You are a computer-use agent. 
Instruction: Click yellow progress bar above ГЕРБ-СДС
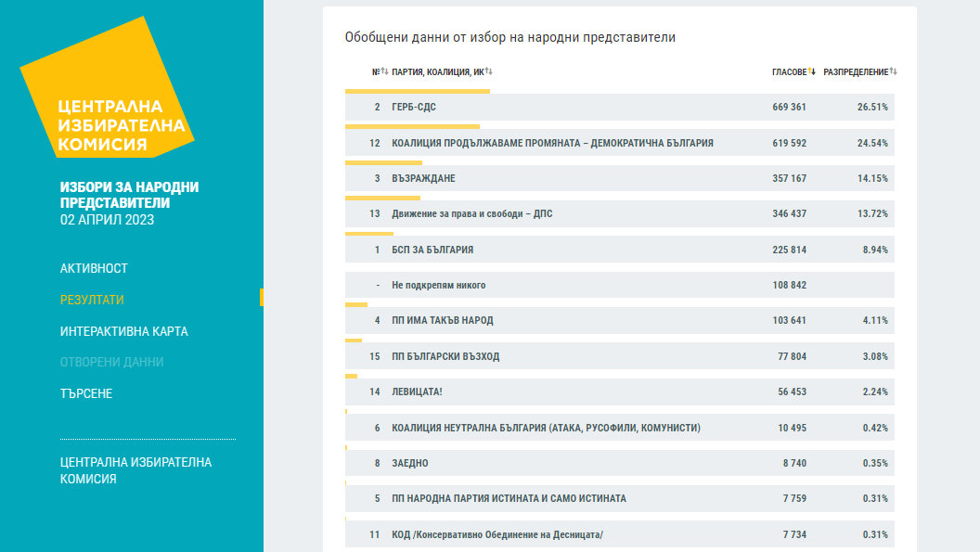[x=417, y=91]
